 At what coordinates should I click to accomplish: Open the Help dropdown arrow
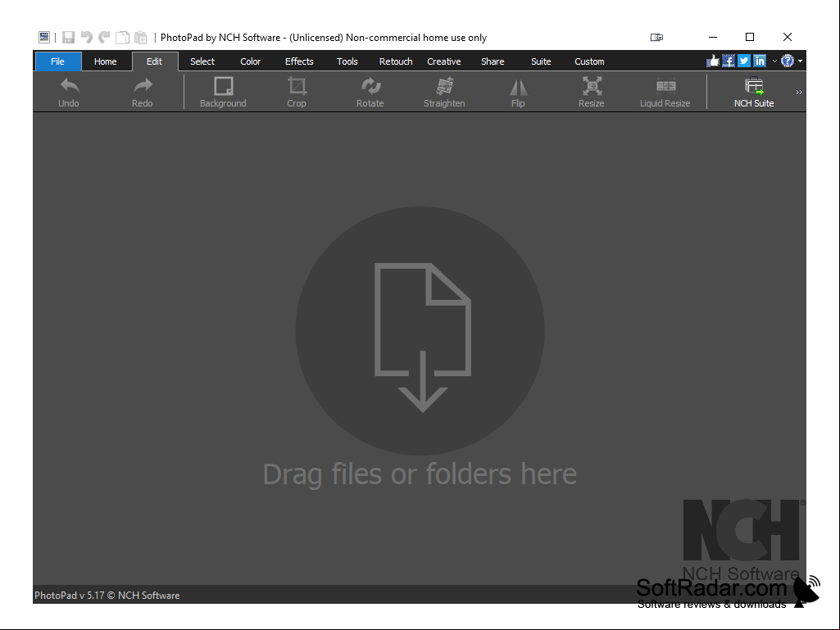coord(800,61)
